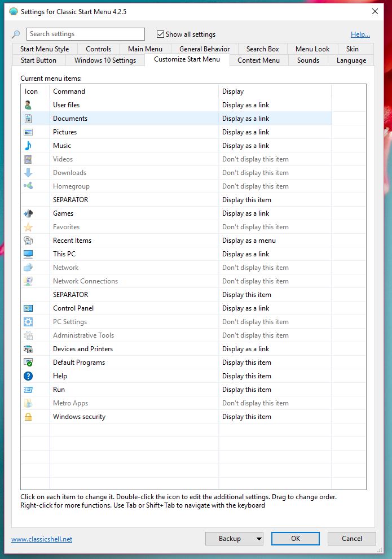Select the Music note icon
Image resolution: width=392 pixels, height=559 pixels.
pos(28,146)
